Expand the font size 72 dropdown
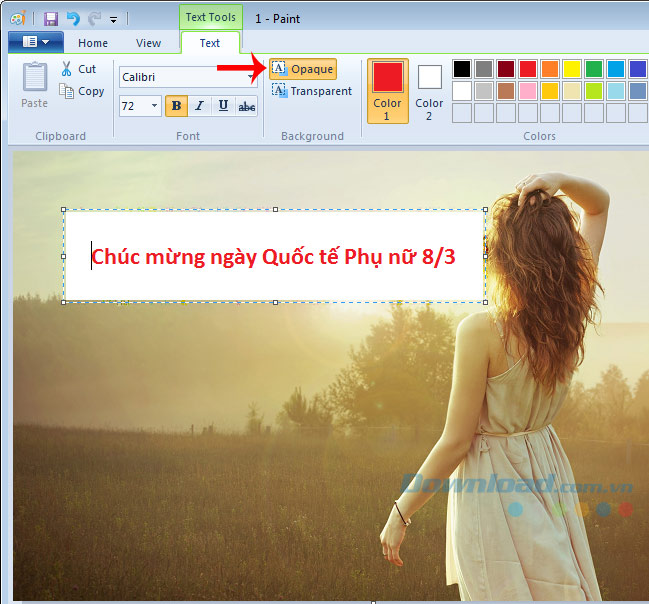The image size is (649, 604). (154, 106)
